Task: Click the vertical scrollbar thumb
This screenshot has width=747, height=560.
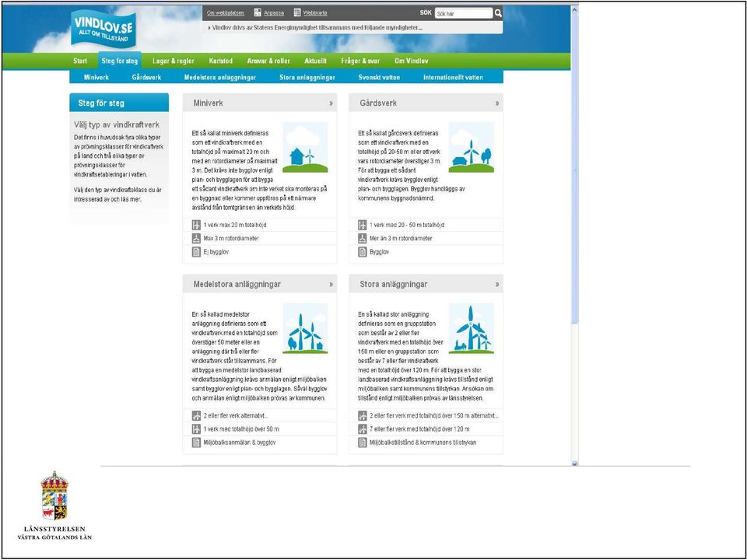Action: click(574, 169)
